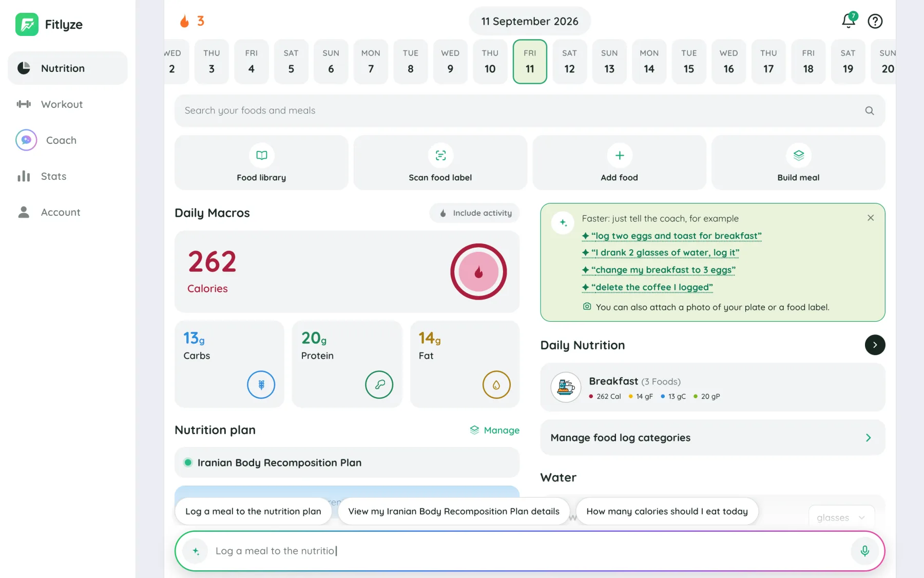Click the fat droplet icon

(496, 384)
